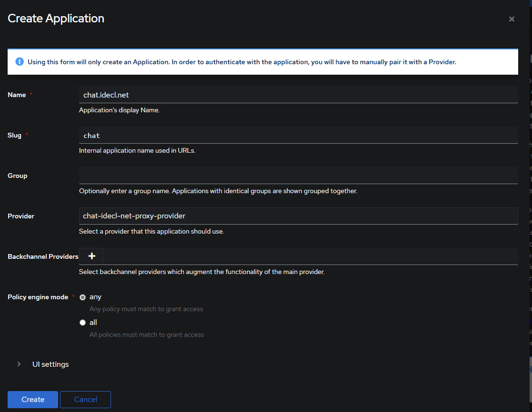
Task: Click the empty Backchannel Providers selection box
Action: 310,256
